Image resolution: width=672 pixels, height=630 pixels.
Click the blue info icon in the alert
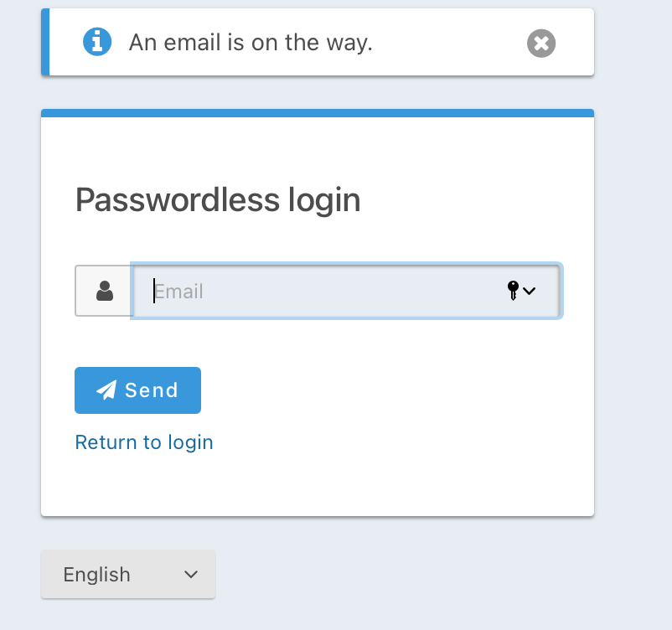tap(97, 42)
